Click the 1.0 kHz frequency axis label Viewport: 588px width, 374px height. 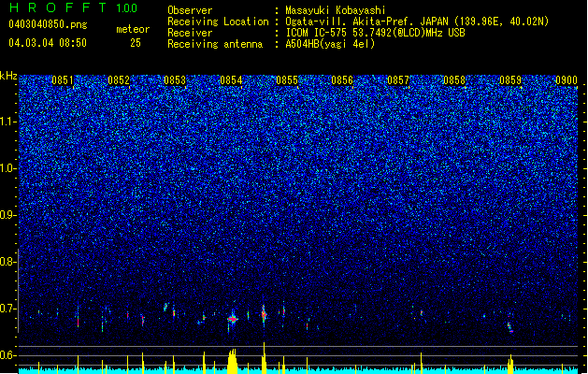pos(7,168)
